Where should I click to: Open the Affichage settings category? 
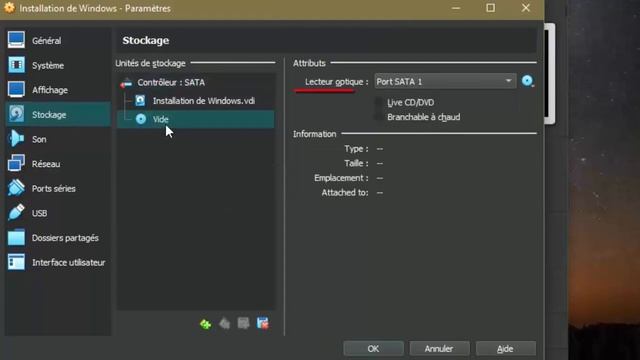click(x=57, y=90)
